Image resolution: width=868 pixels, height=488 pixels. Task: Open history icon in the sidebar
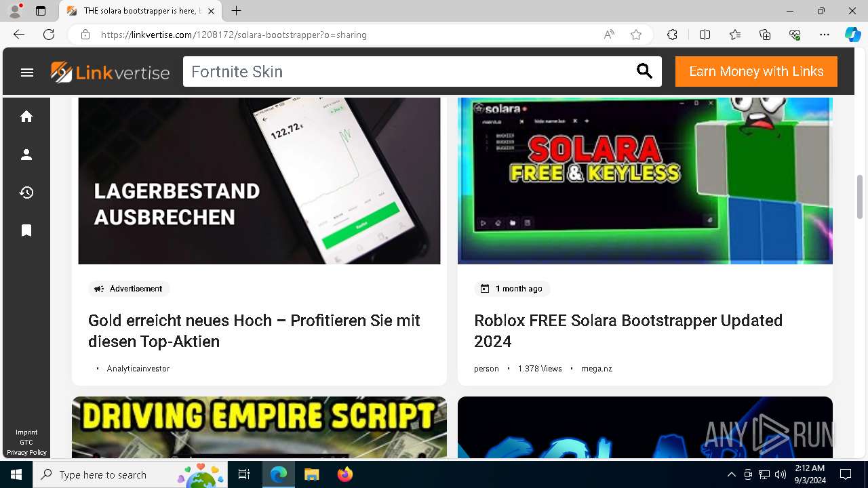click(26, 192)
